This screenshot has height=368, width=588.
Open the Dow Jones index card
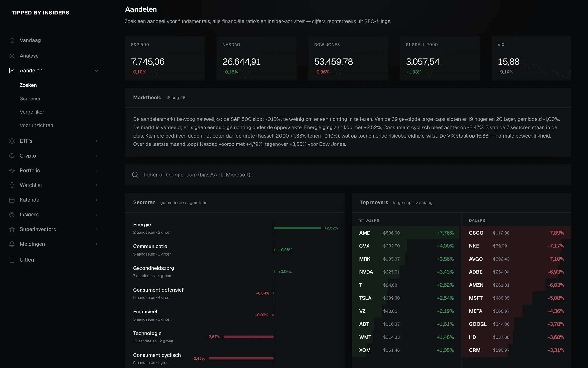pyautogui.click(x=348, y=58)
